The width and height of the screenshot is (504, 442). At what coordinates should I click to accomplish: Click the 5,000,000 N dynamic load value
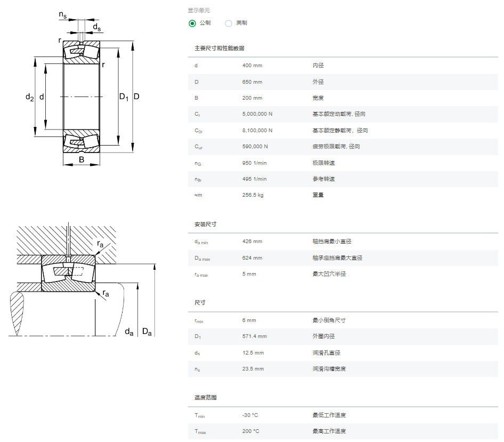tap(257, 114)
